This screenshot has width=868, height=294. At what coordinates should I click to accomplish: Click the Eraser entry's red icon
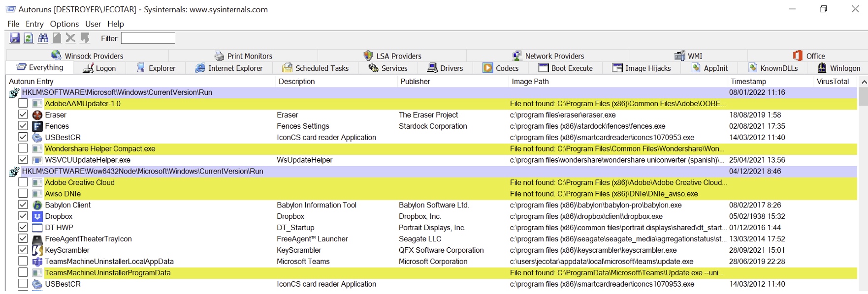point(37,115)
